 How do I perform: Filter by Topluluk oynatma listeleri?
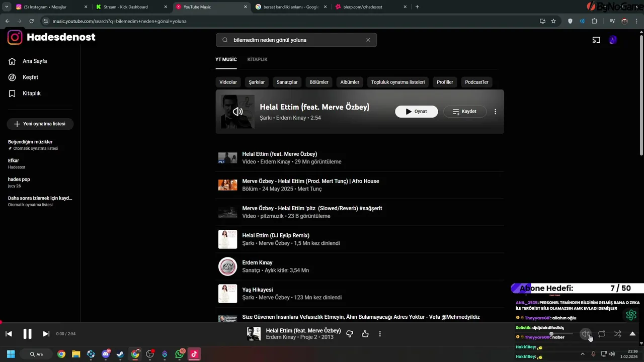tap(398, 82)
